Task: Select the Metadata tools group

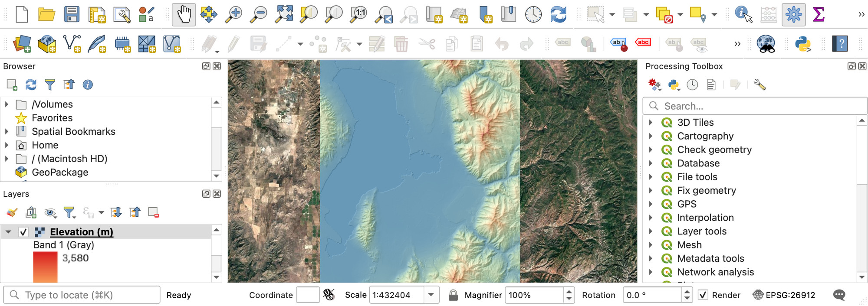Action: [x=710, y=258]
